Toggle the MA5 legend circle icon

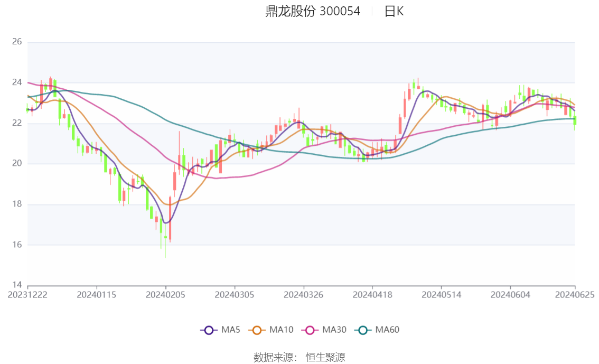pyautogui.click(x=209, y=330)
